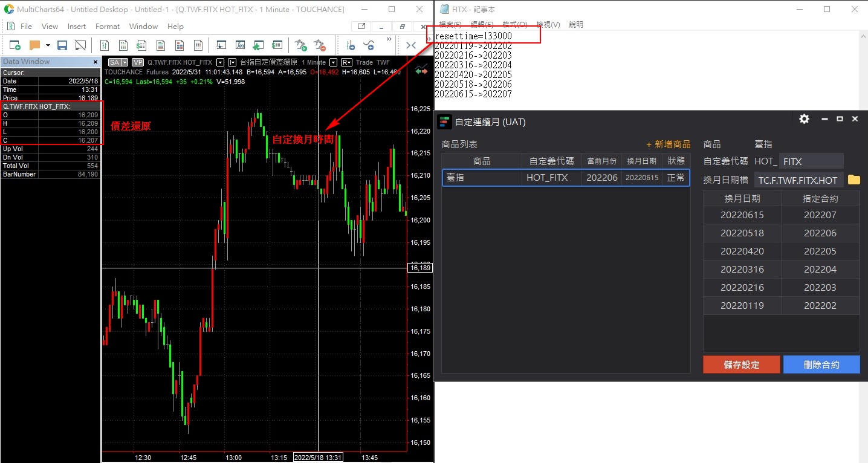Open the 編輯(E) menu in Notepad
The width and height of the screenshot is (868, 463).
click(x=482, y=25)
